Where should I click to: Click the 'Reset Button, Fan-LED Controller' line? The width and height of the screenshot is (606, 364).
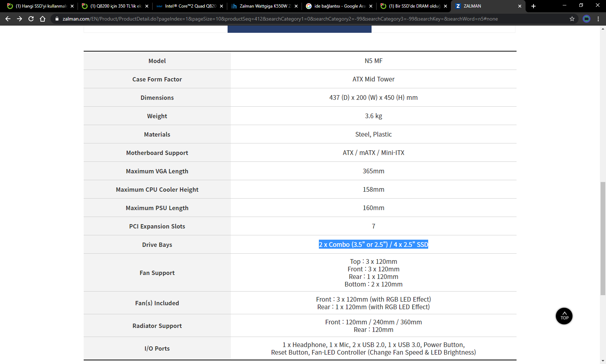[373, 352]
